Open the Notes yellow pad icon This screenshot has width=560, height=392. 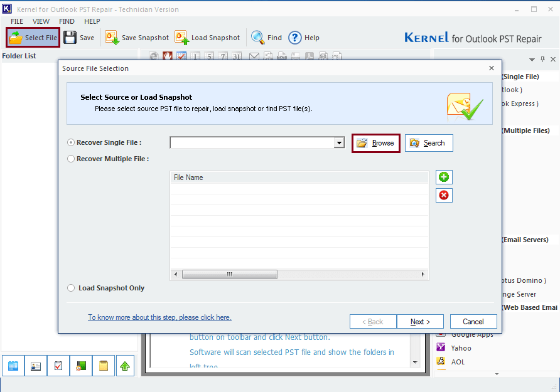pyautogui.click(x=104, y=366)
